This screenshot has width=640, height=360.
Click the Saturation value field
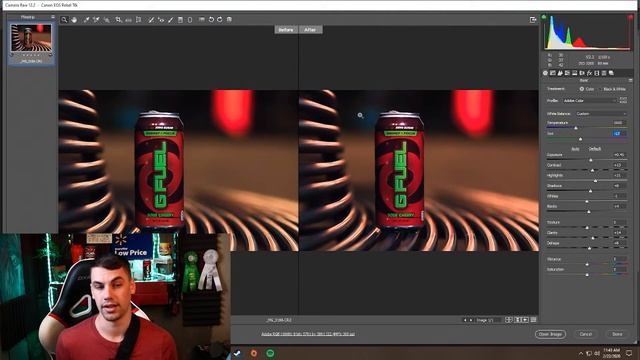(619, 269)
